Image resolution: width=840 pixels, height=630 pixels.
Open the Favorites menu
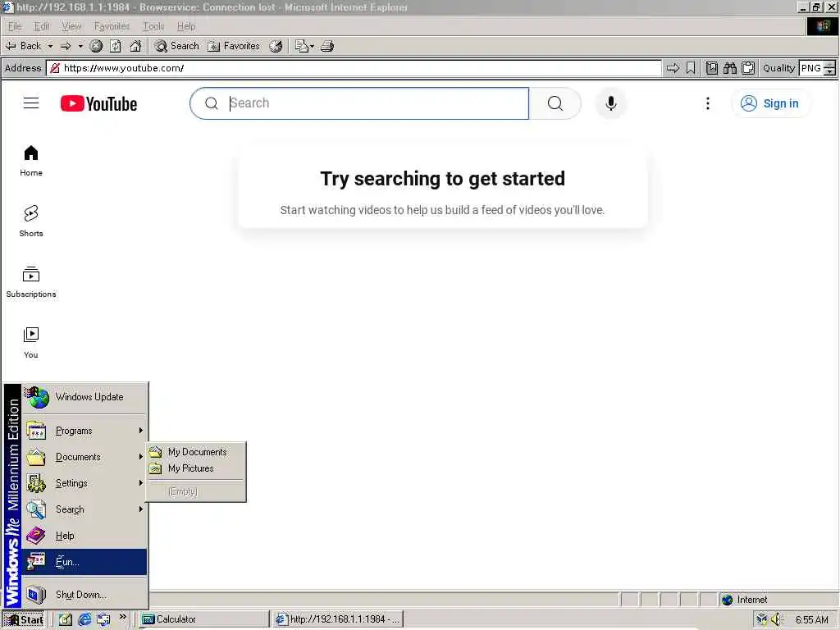pos(112,26)
